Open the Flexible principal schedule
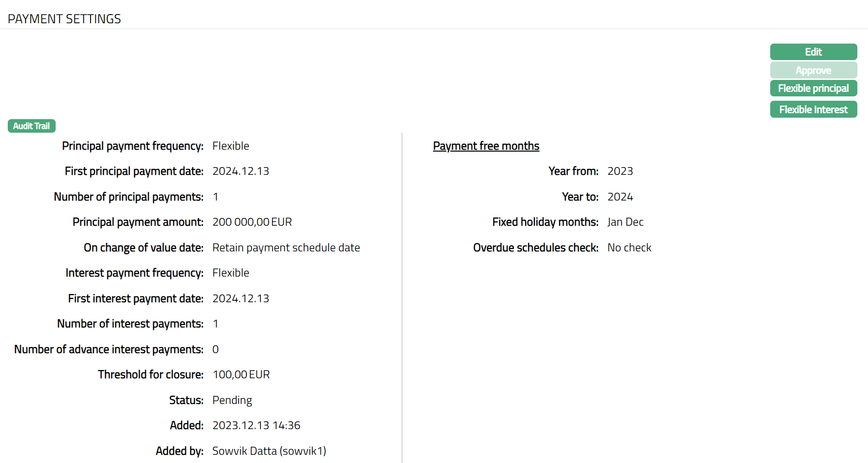The height and width of the screenshot is (463, 868). [x=813, y=89]
